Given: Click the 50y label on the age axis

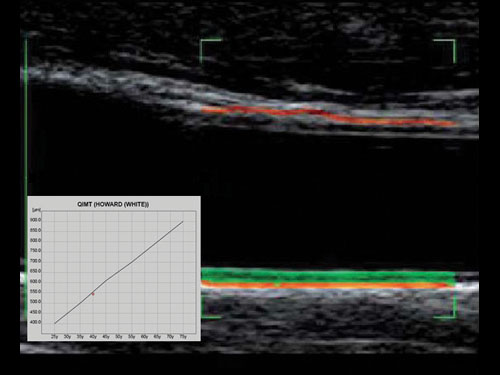Looking at the screenshot, I should (119, 337).
